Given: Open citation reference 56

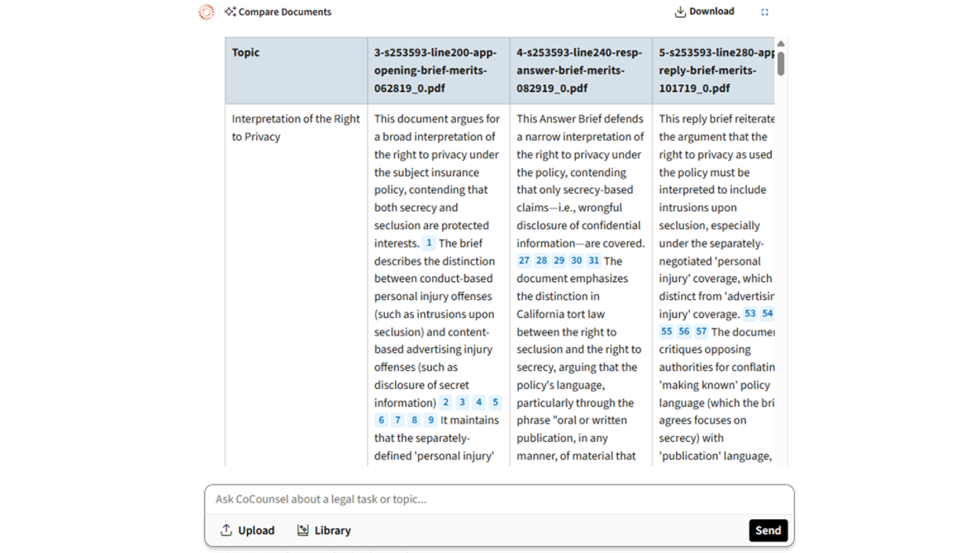Looking at the screenshot, I should click(x=684, y=332).
